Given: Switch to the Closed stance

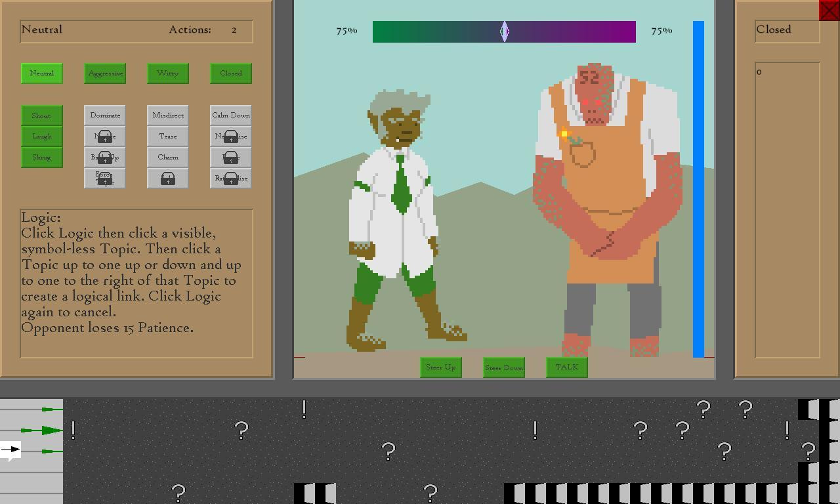Looking at the screenshot, I should (231, 73).
